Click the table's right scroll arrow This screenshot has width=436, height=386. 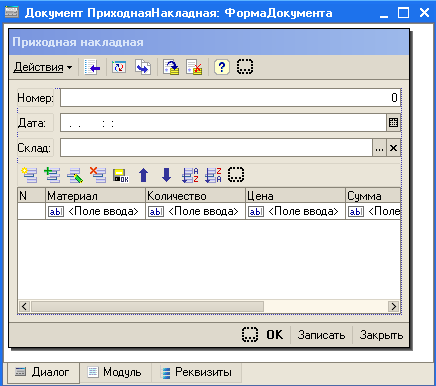click(x=394, y=306)
